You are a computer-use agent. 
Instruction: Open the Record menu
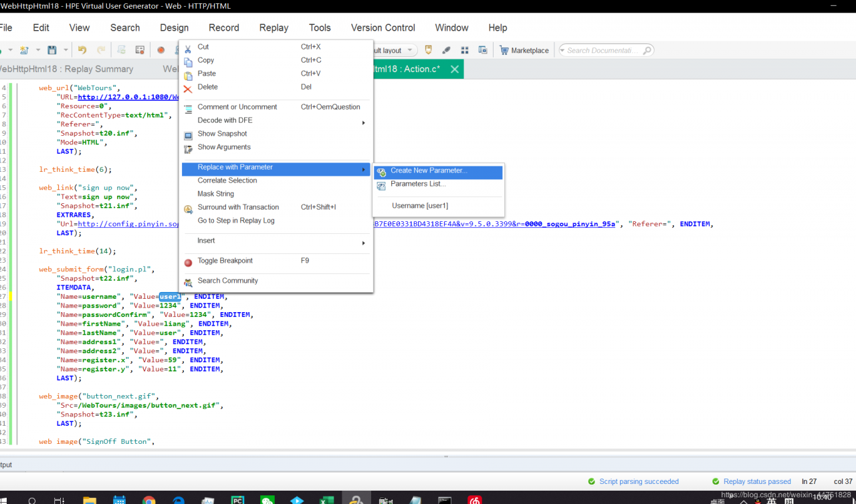click(x=223, y=27)
